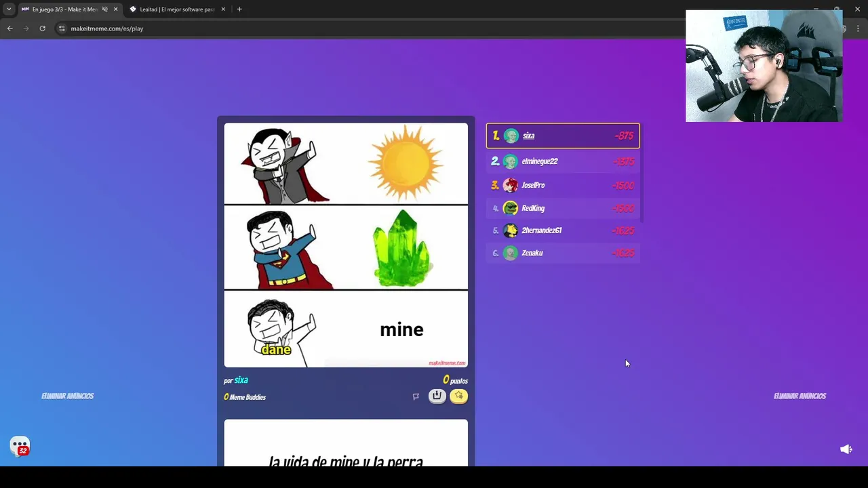Click Zenaku's avatar in the leaderboard

tap(511, 253)
